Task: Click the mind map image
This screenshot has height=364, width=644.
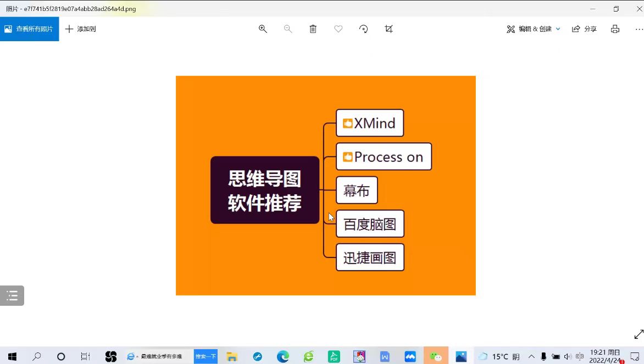Action: coord(326,186)
